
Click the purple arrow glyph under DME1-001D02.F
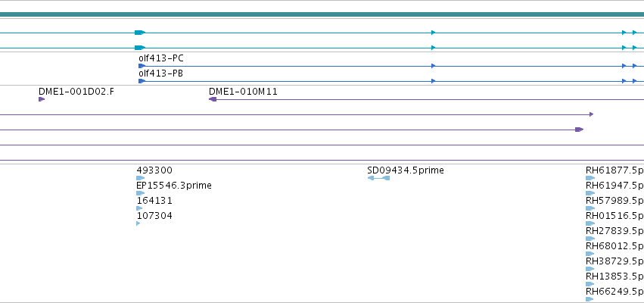tap(42, 99)
